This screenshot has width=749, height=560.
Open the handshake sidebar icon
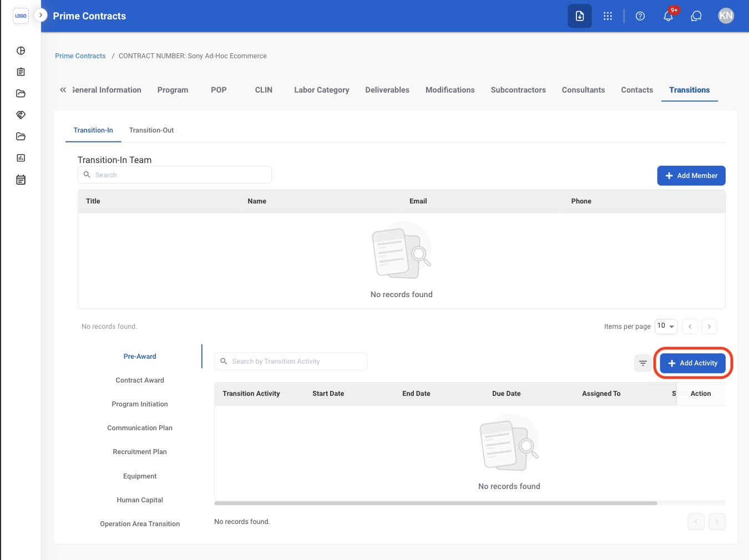click(x=21, y=115)
